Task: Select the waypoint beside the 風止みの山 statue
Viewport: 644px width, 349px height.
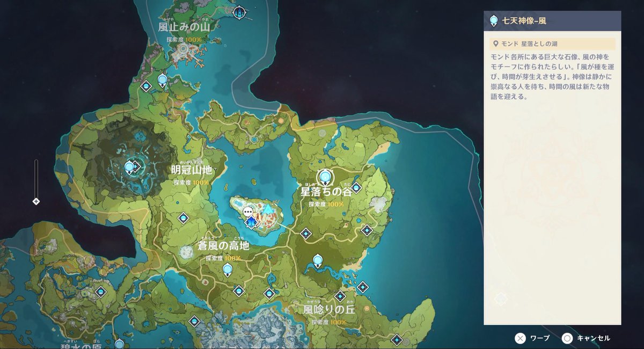Action: [145, 86]
